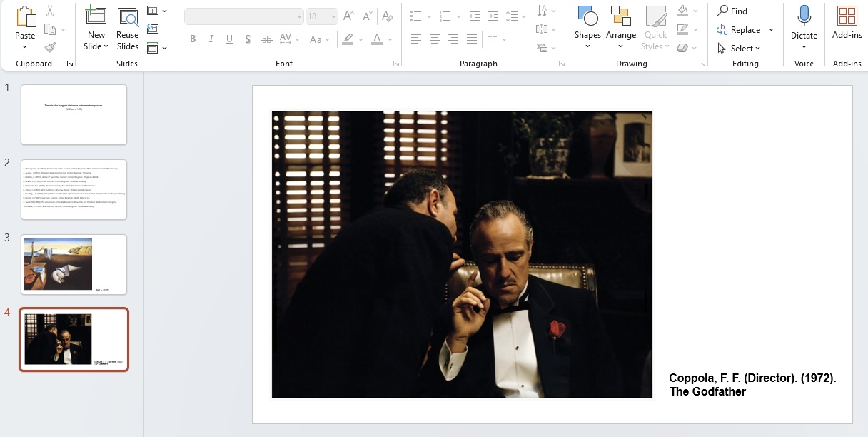This screenshot has width=868, height=437.
Task: Click the Add or Remove Columns icon
Action: point(493,39)
